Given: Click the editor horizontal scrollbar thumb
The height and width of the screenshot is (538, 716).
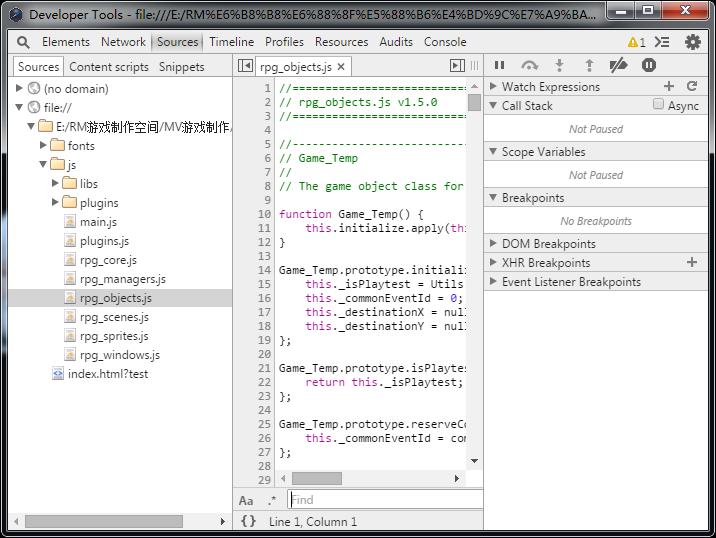Looking at the screenshot, I should tap(316, 478).
